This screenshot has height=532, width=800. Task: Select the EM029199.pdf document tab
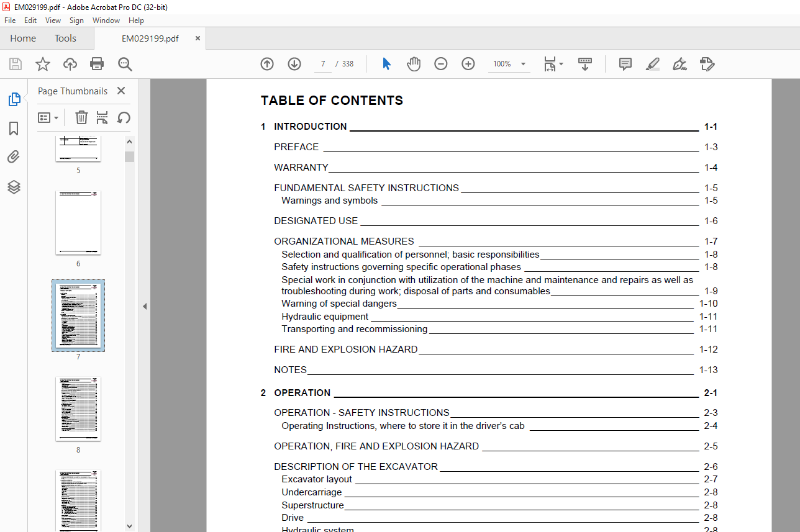[150, 38]
